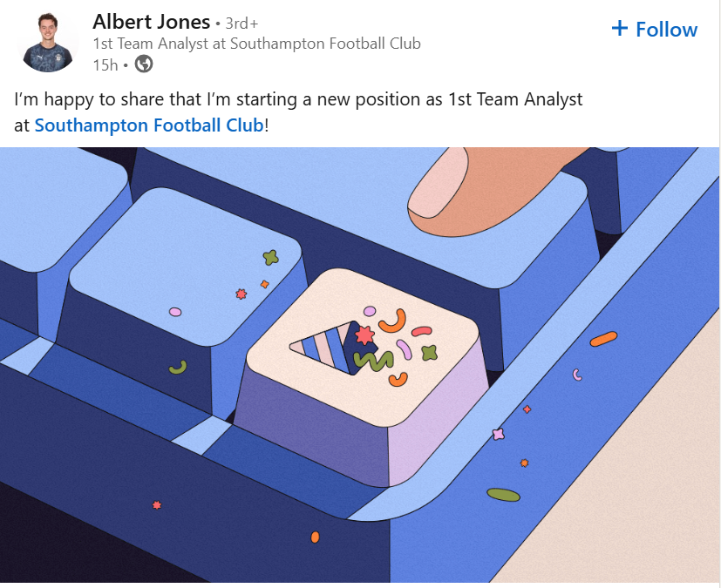Click the olive green oval confetti at bottom right
The height and width of the screenshot is (588, 721).
coord(503,495)
